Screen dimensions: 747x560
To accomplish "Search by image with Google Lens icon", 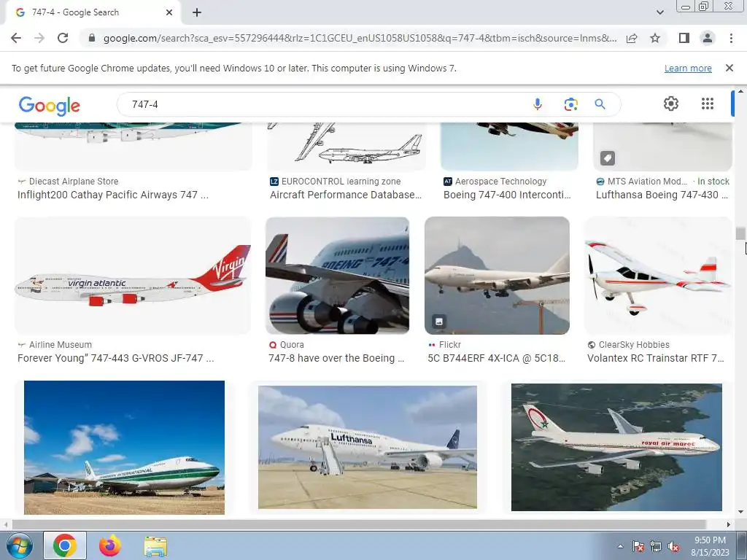I will 570,104.
